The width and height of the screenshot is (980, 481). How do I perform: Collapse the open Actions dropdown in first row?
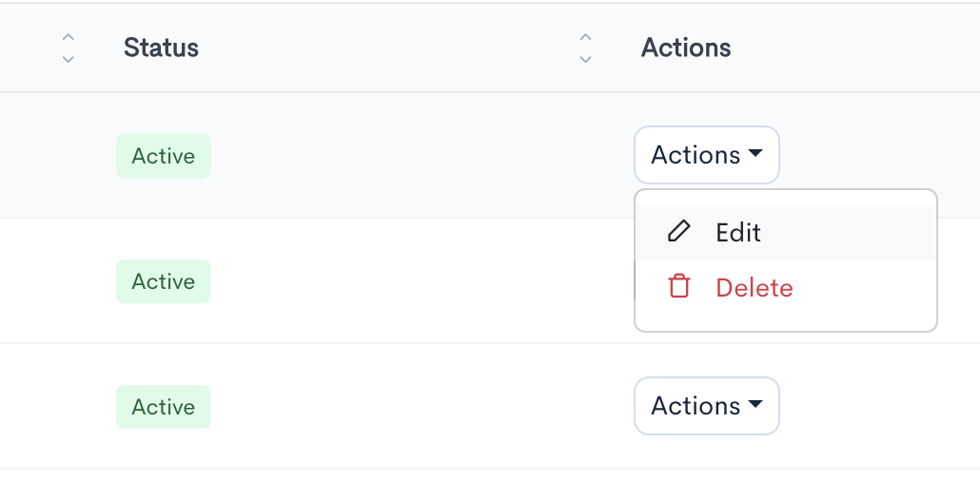click(x=706, y=155)
